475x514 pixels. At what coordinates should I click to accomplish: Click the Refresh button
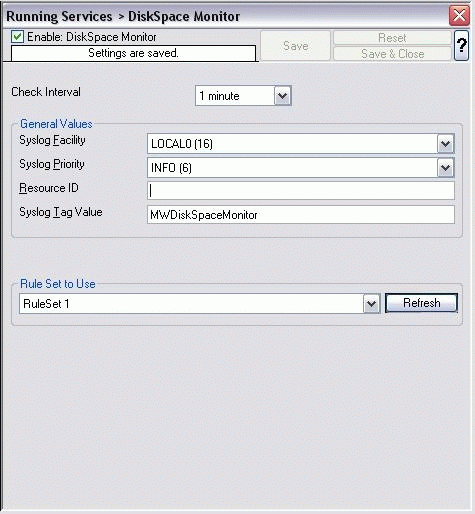click(x=421, y=303)
